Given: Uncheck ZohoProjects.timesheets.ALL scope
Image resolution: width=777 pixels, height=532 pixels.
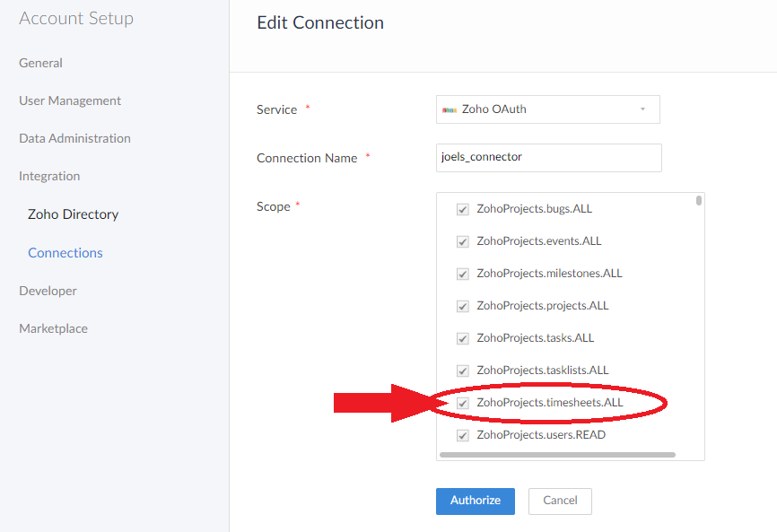Looking at the screenshot, I should point(463,404).
